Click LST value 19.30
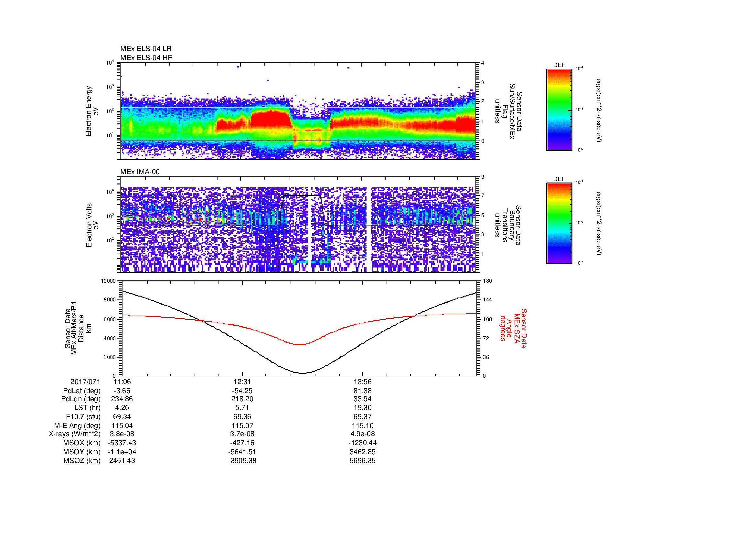 (363, 408)
